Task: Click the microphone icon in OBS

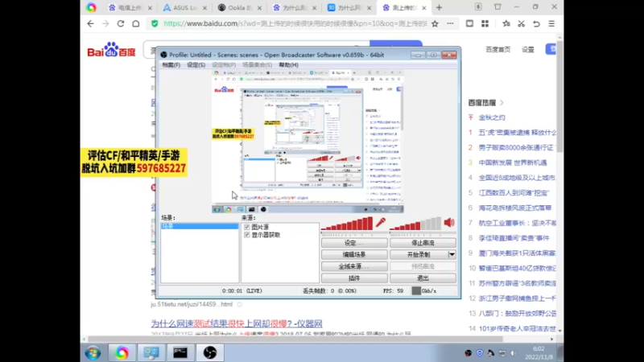Action: click(x=380, y=223)
